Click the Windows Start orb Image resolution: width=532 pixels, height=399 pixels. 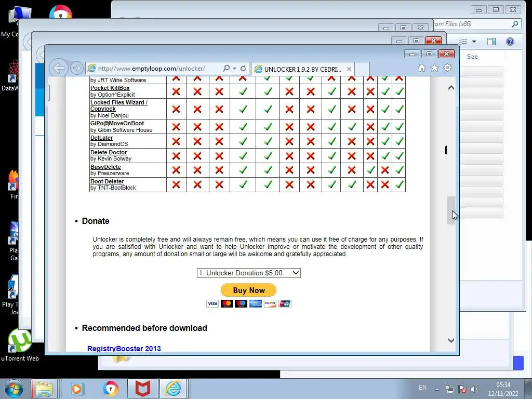pos(14,389)
